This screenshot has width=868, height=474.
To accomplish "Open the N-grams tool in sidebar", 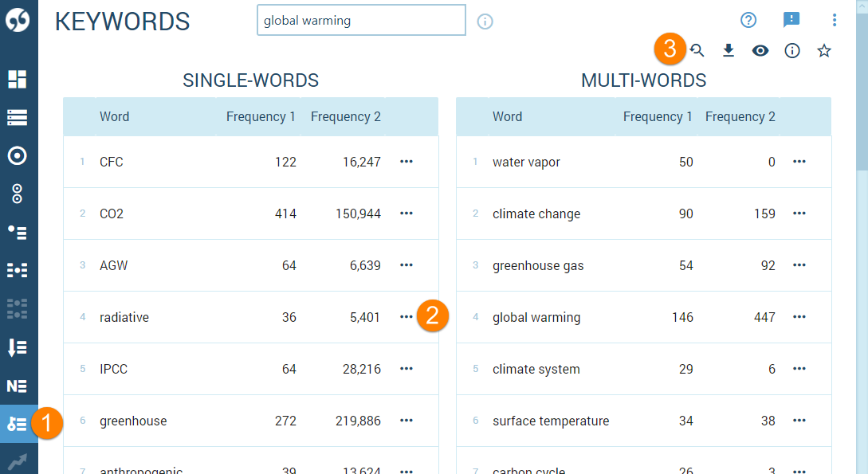I will pos(18,386).
